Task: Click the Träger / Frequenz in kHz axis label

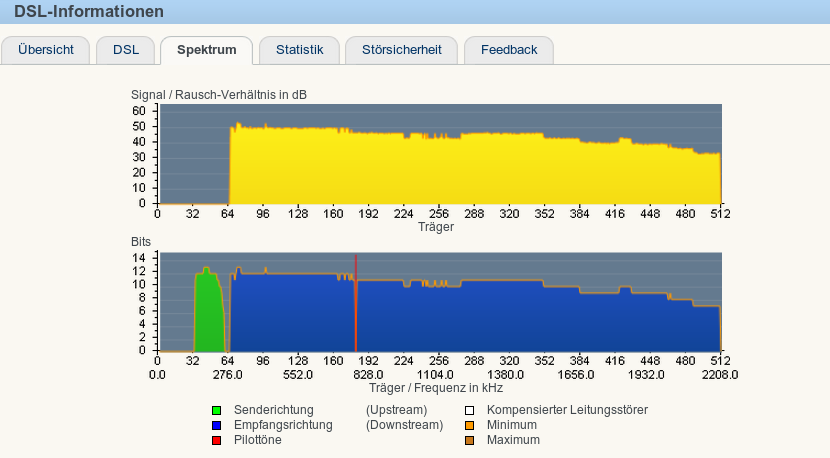Action: 435,388
